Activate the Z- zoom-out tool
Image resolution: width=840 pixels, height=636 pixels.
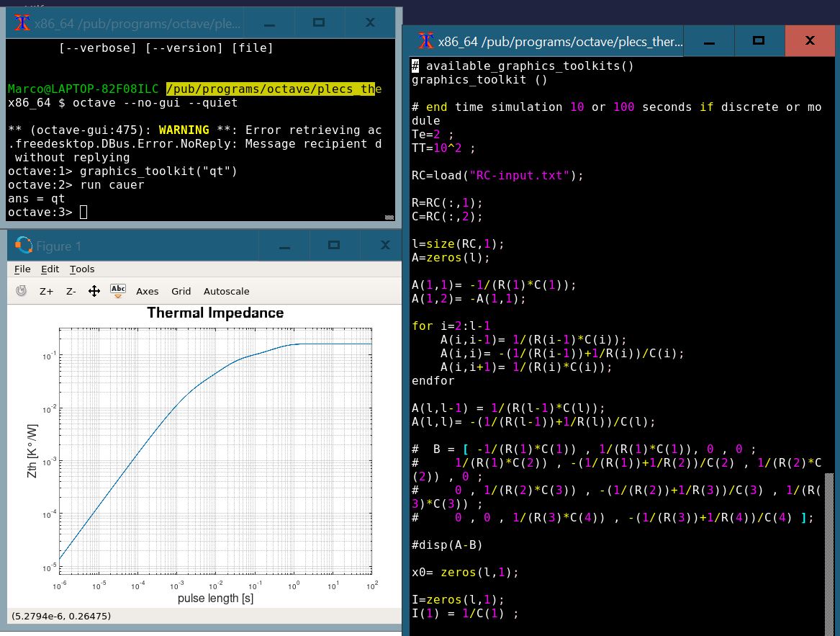[71, 291]
